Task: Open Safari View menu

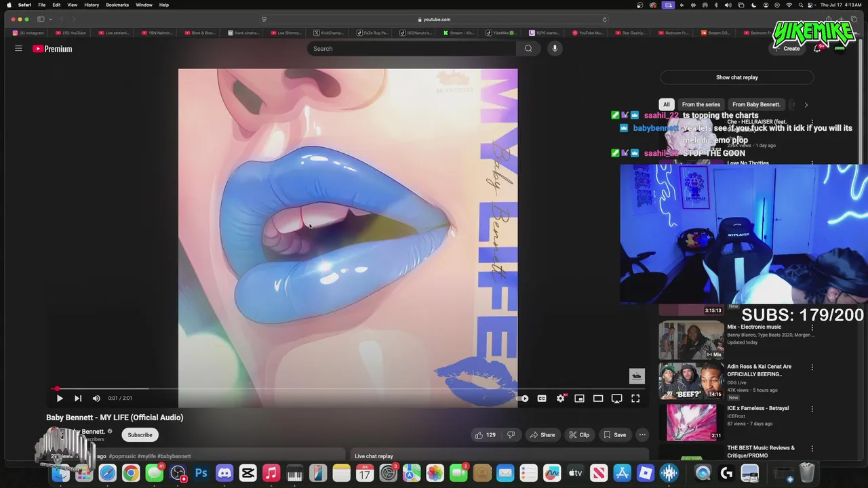Action: click(x=72, y=5)
